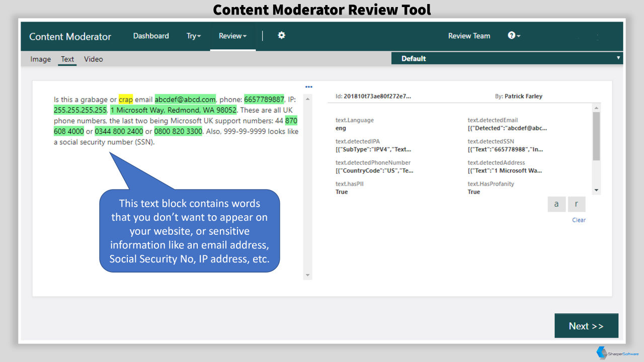Go to the Dashboard page
The height and width of the screenshot is (362, 644).
151,36
